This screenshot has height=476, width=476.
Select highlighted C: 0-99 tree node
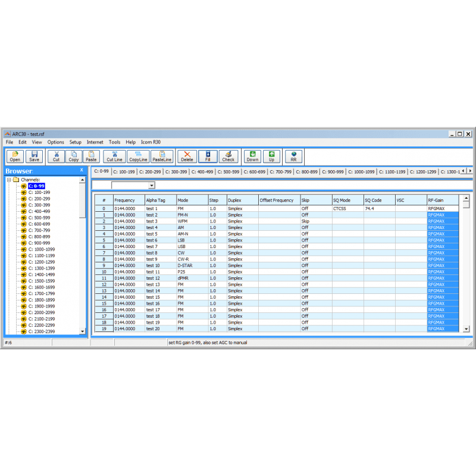coord(36,186)
